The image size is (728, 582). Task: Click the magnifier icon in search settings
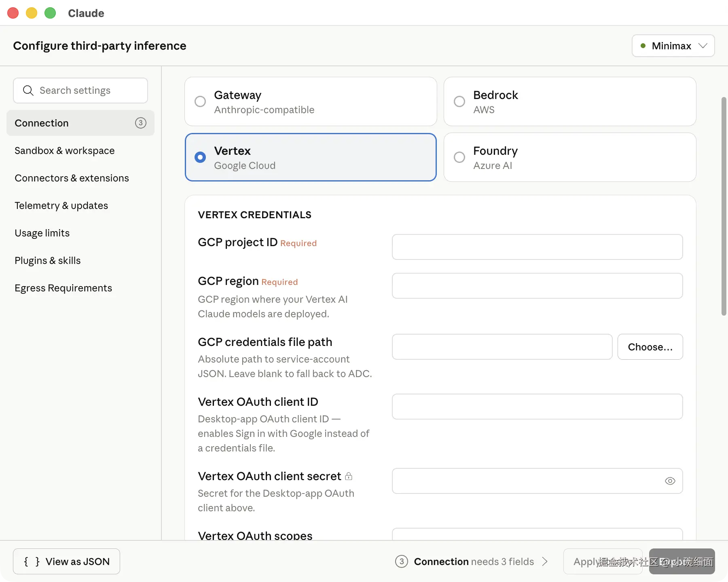click(28, 91)
